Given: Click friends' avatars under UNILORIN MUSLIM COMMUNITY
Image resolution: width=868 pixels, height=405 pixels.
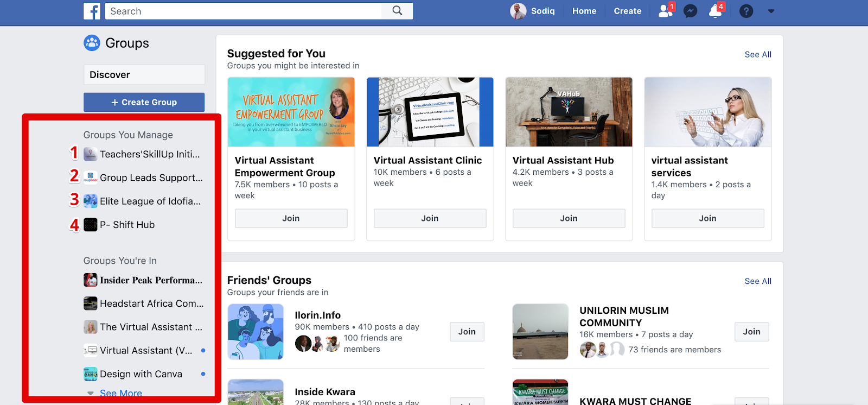Looking at the screenshot, I should [x=602, y=349].
